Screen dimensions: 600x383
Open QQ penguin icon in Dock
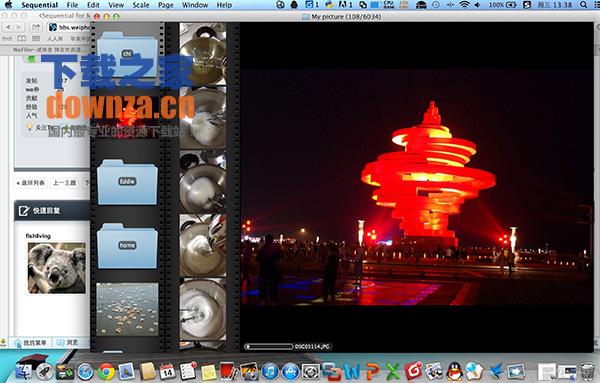pyautogui.click(x=455, y=371)
